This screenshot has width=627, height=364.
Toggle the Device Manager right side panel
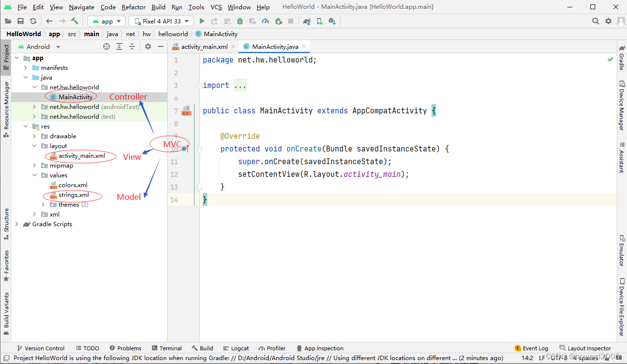[x=622, y=105]
